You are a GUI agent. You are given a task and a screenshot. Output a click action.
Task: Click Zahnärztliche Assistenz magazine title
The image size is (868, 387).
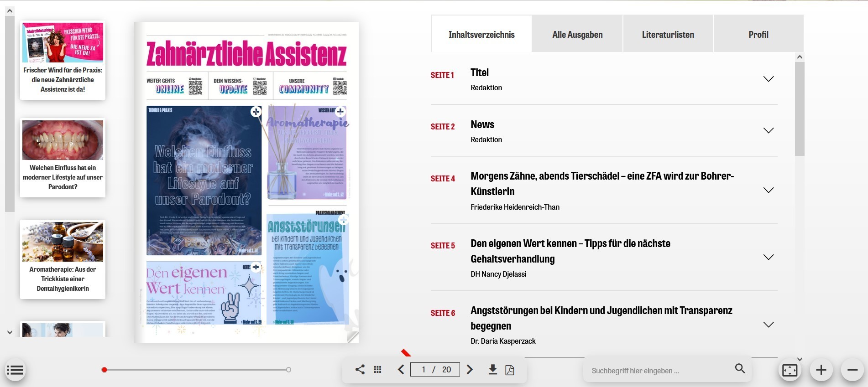coord(246,54)
